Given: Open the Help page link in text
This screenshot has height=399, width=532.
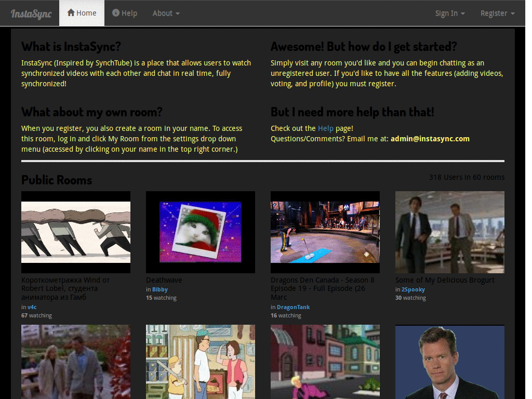Looking at the screenshot, I should pyautogui.click(x=325, y=128).
